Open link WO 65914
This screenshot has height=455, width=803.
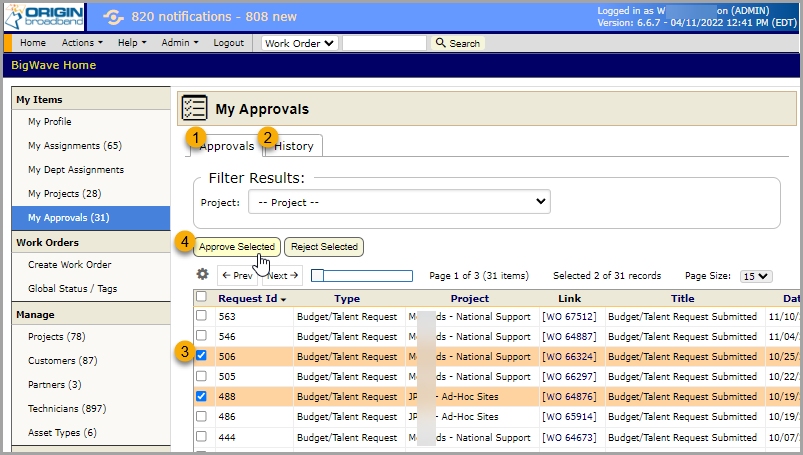pos(569,417)
